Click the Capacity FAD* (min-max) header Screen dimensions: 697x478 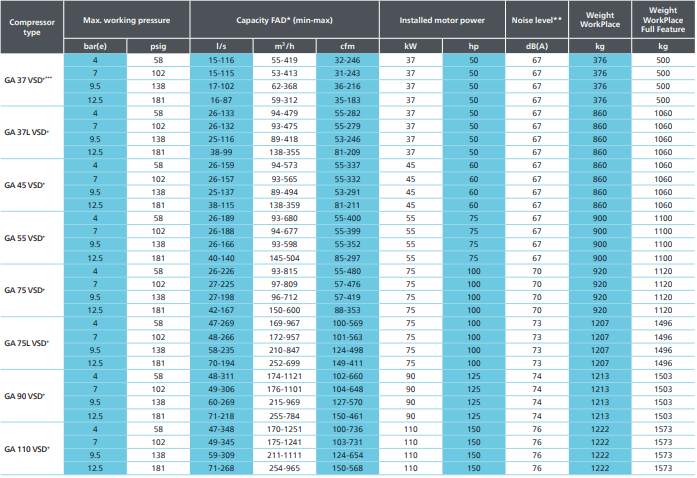(x=284, y=20)
